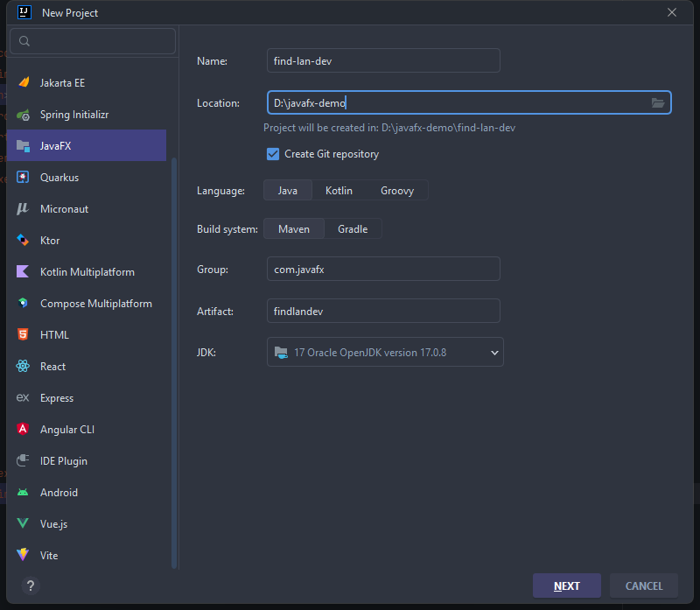Click the Ktor generator icon
The image size is (700, 610).
(23, 241)
